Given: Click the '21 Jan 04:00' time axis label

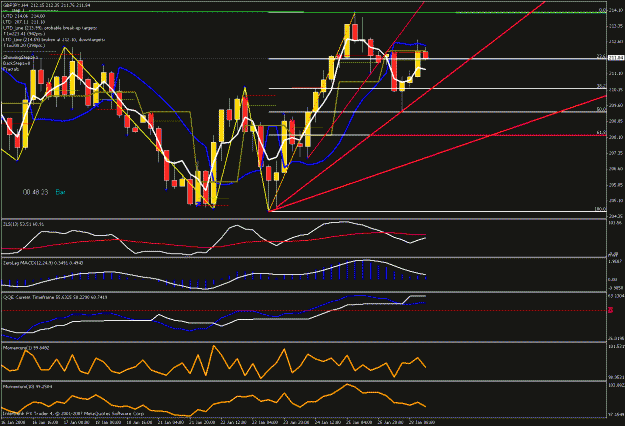Looking at the screenshot, I should 170,422.
